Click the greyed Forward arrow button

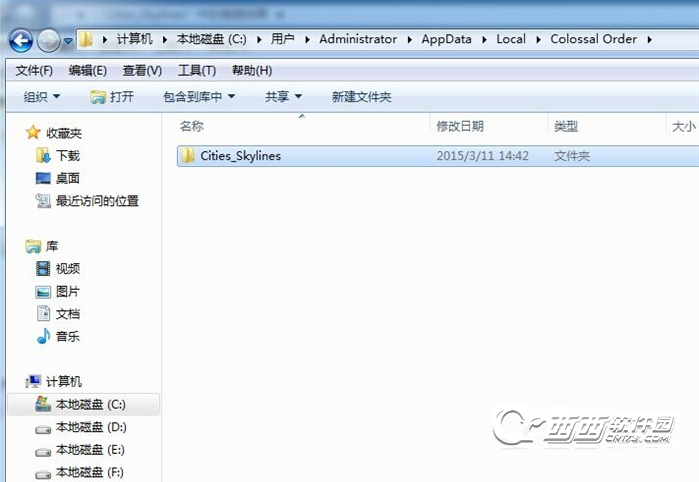48,41
